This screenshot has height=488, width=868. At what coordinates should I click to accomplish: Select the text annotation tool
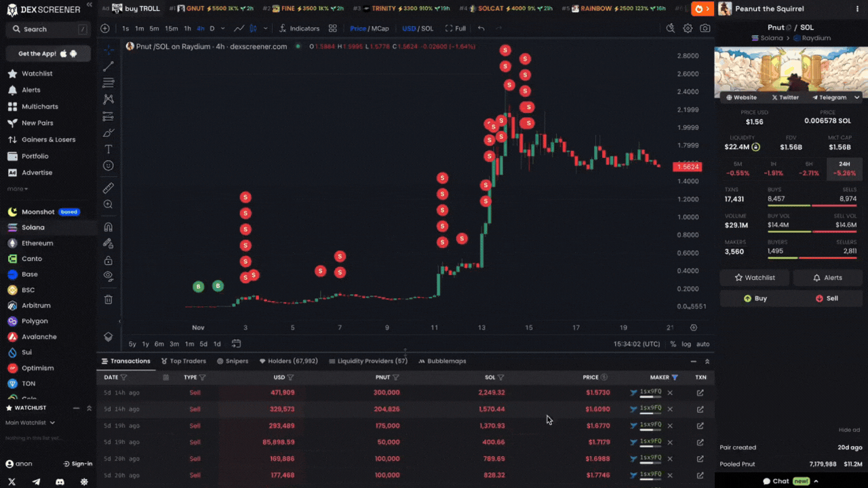point(108,149)
